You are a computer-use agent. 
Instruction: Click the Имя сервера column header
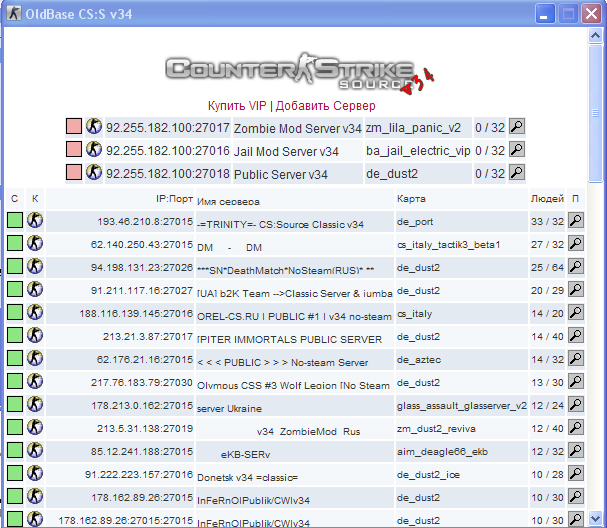[228, 202]
